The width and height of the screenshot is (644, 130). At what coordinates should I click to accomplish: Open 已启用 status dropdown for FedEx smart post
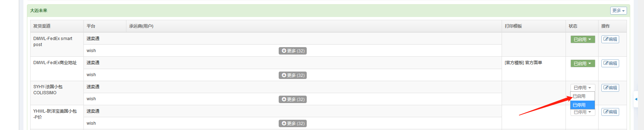(x=583, y=39)
